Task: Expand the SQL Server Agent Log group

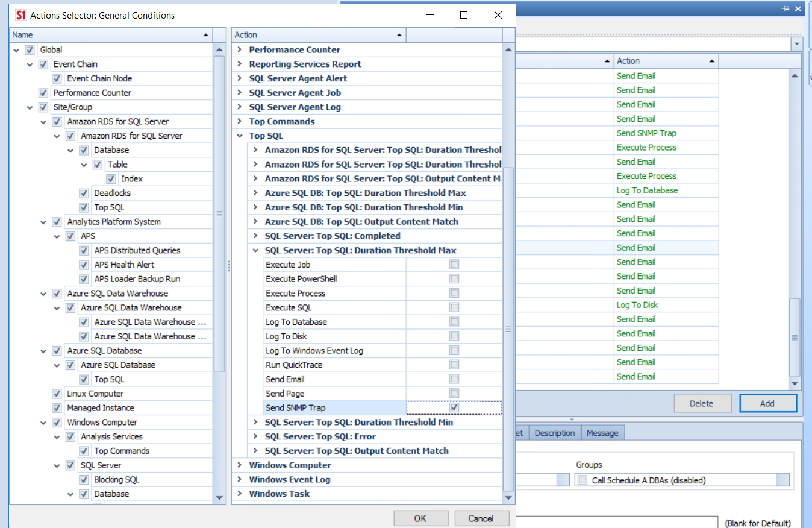Action: click(240, 107)
